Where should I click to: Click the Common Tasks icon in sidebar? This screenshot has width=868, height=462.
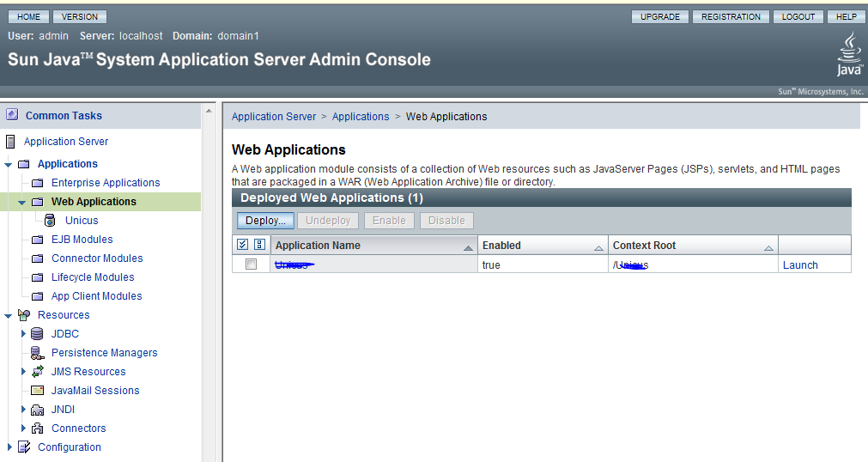point(12,115)
